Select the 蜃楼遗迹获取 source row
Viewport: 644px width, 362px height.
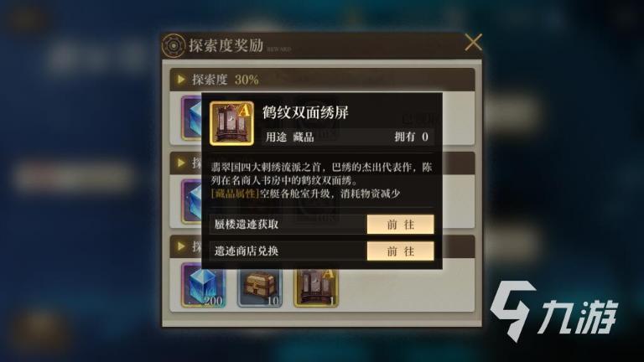click(322, 225)
